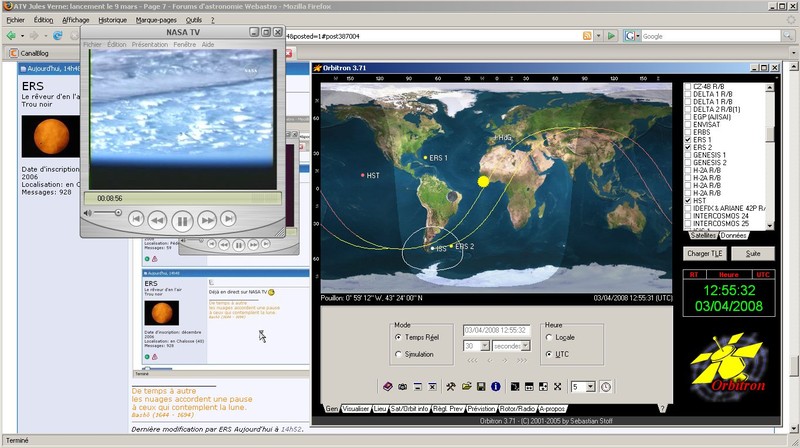Click the clock icon in Orbitron toolbar

point(606,387)
